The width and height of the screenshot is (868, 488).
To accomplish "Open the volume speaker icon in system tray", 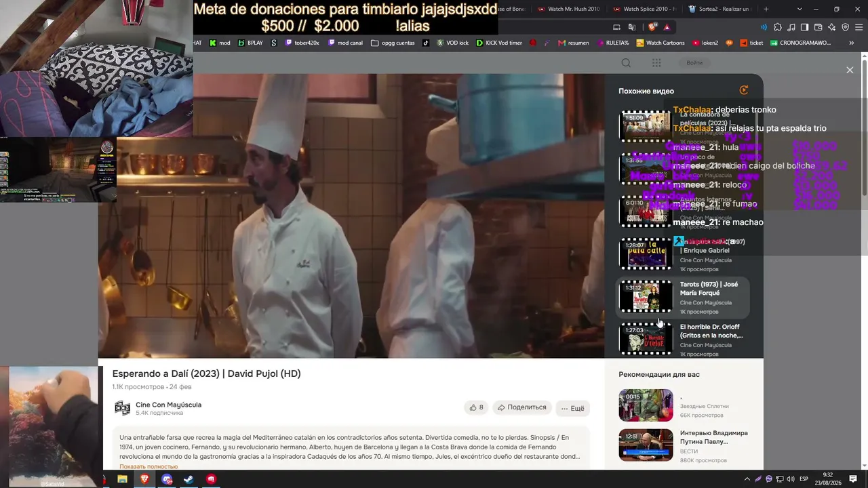I will [791, 479].
